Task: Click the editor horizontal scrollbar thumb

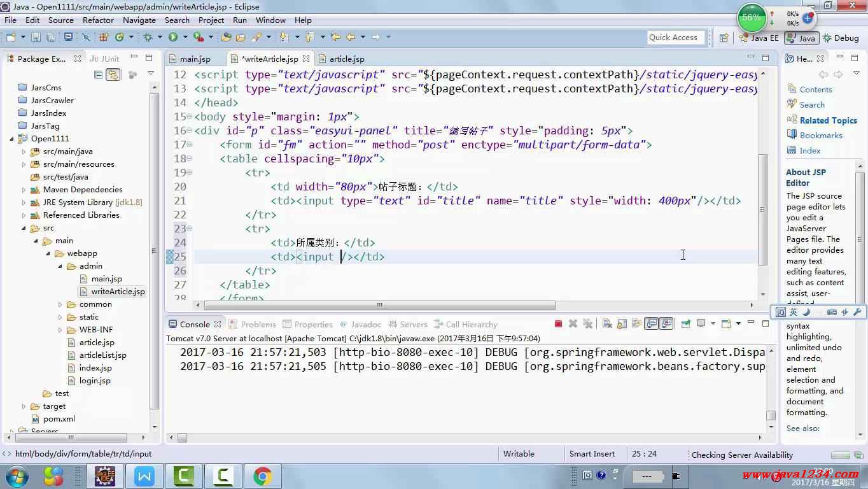Action: click(x=379, y=306)
